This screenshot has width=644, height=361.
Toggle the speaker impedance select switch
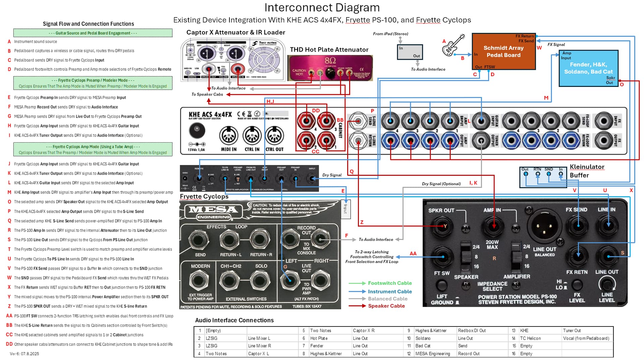pyautogui.click(x=465, y=256)
